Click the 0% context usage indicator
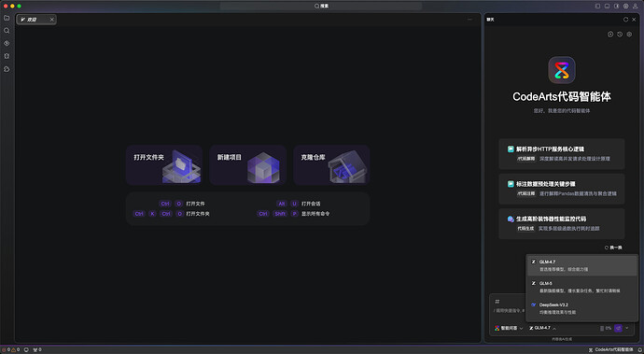 (606, 328)
